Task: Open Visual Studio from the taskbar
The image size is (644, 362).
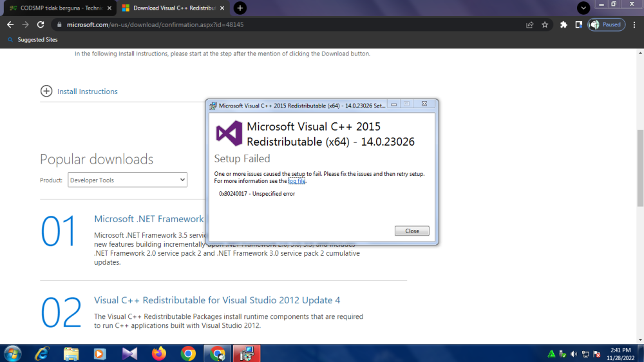Action: pyautogui.click(x=130, y=354)
